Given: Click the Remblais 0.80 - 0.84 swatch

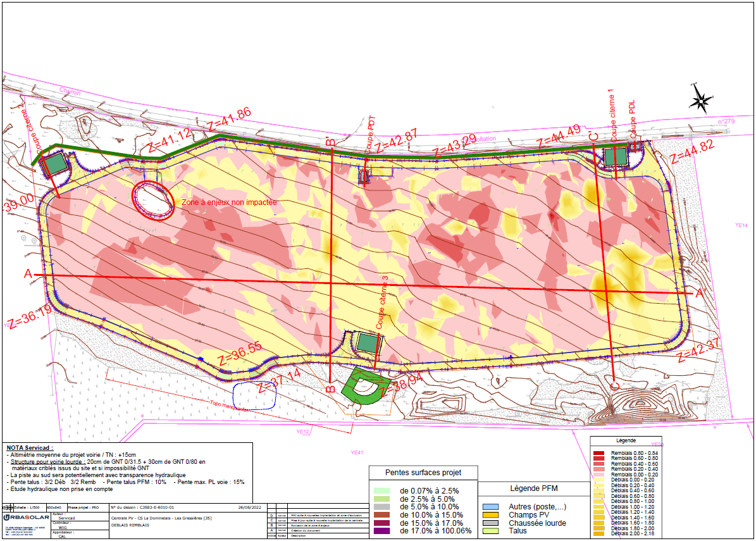Looking at the screenshot, I should point(598,453).
